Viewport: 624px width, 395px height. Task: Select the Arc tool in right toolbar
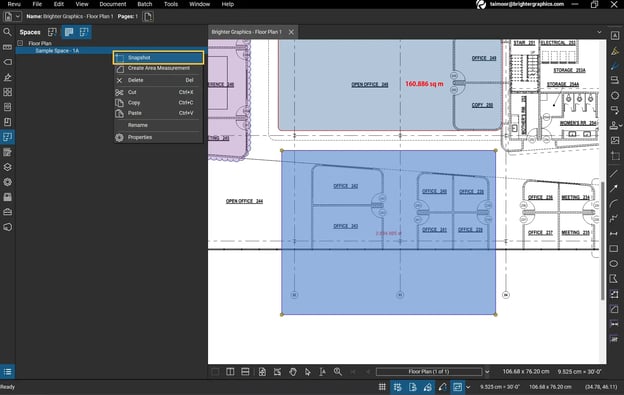(x=614, y=204)
